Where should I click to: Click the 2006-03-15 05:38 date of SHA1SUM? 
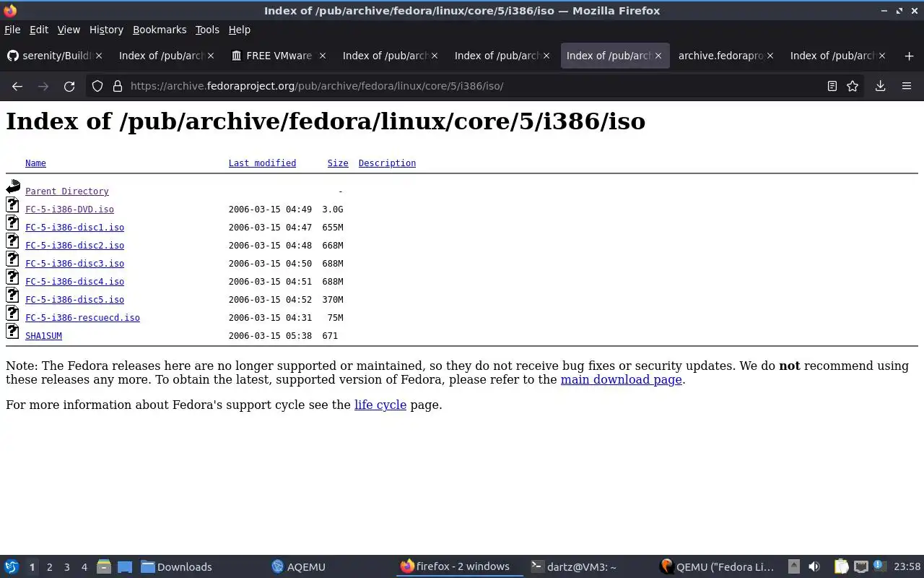click(270, 336)
